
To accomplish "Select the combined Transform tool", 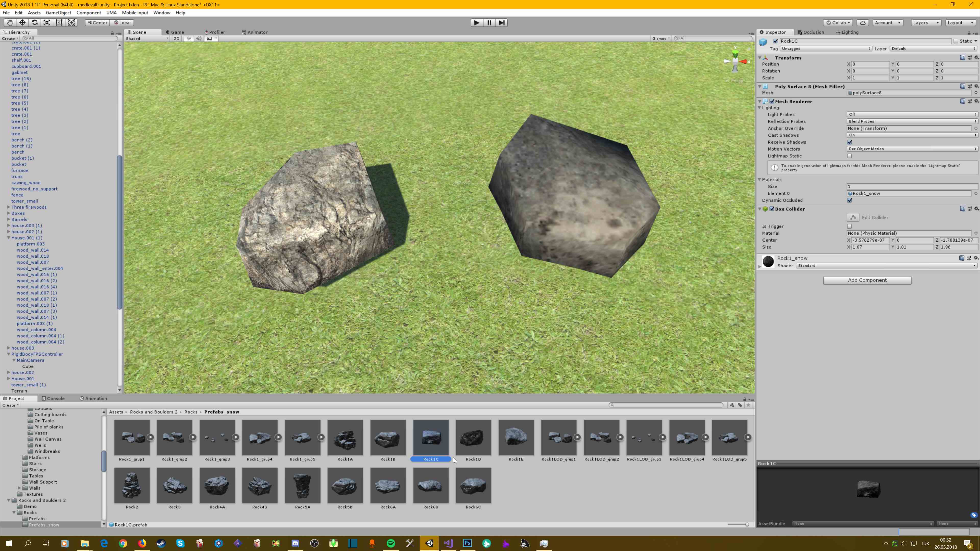I will coord(71,22).
